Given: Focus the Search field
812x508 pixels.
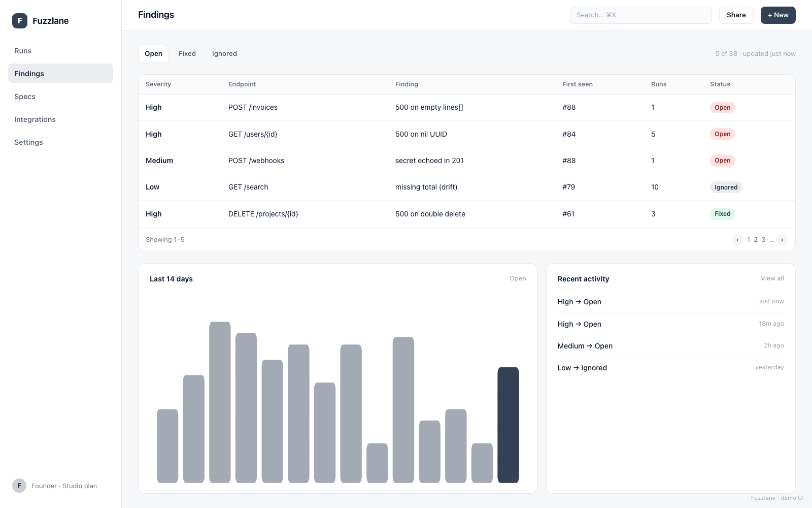Looking at the screenshot, I should [640, 15].
